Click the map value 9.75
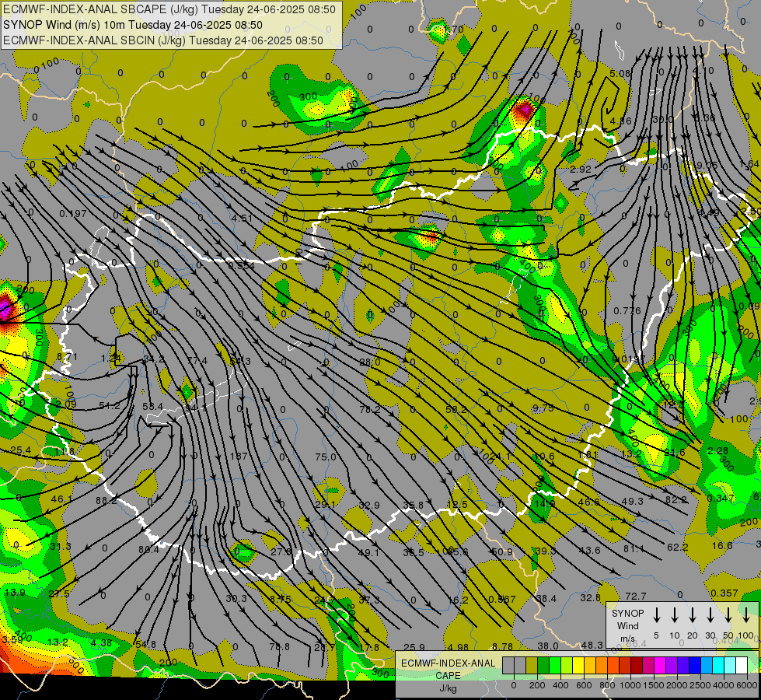This screenshot has height=700, width=761. point(543,408)
